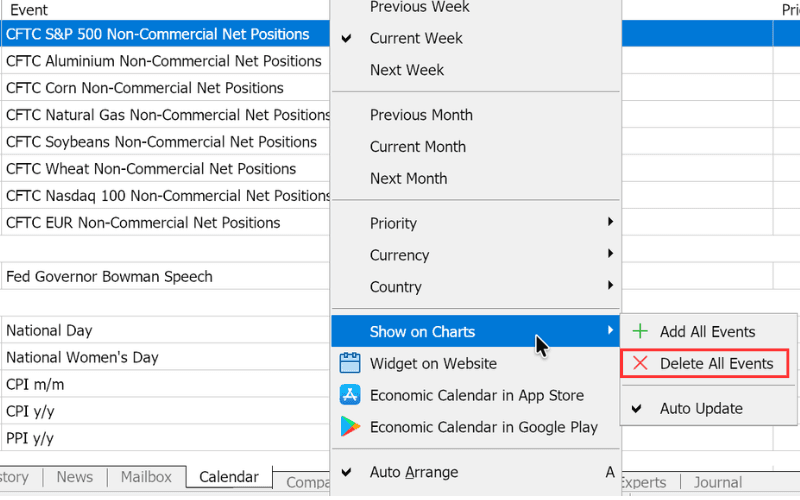Click the Google Play icon
Viewport: 800px width, 500px height.
[350, 427]
